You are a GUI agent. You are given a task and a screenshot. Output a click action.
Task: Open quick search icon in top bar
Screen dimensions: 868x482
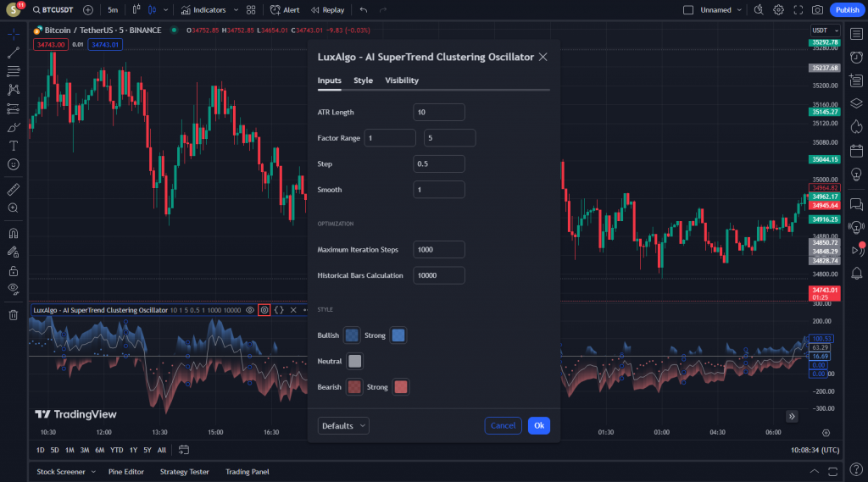coord(759,10)
